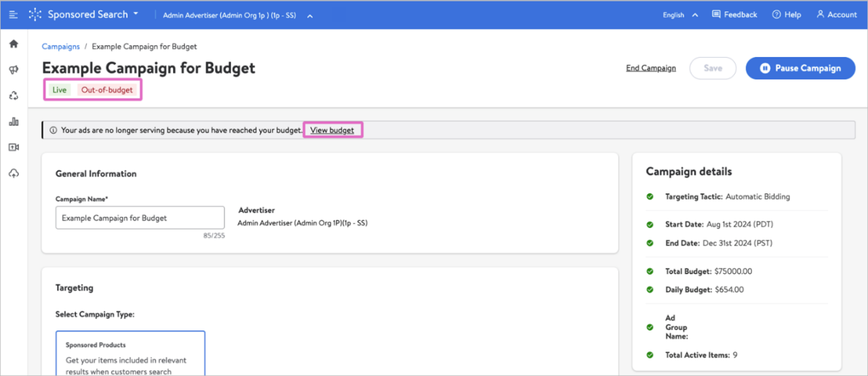Open campaigns megaphone icon in sidebar

coord(14,70)
